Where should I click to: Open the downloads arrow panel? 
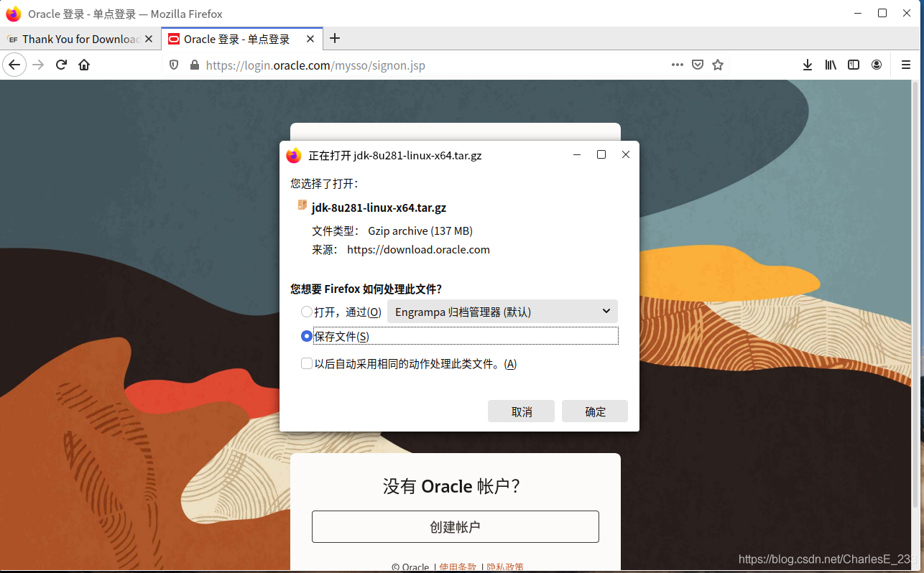click(x=808, y=65)
